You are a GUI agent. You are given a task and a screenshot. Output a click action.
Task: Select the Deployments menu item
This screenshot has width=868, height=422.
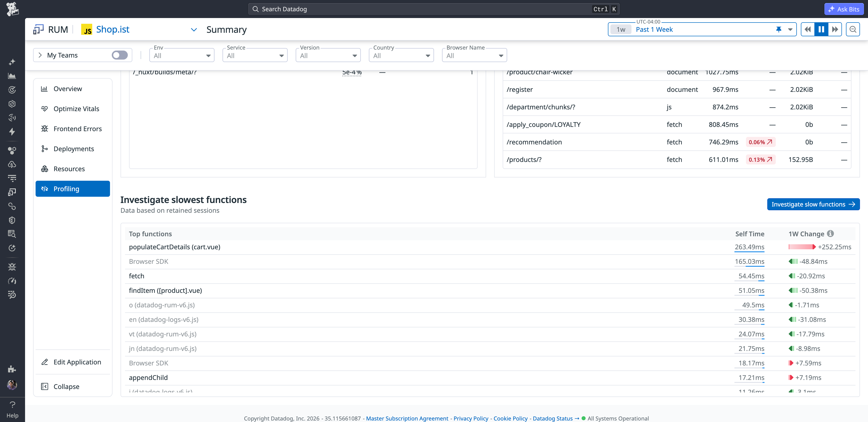click(73, 149)
